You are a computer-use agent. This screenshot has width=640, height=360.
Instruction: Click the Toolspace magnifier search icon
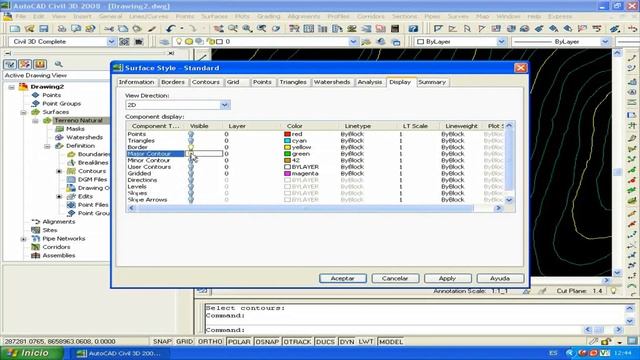pos(58,64)
